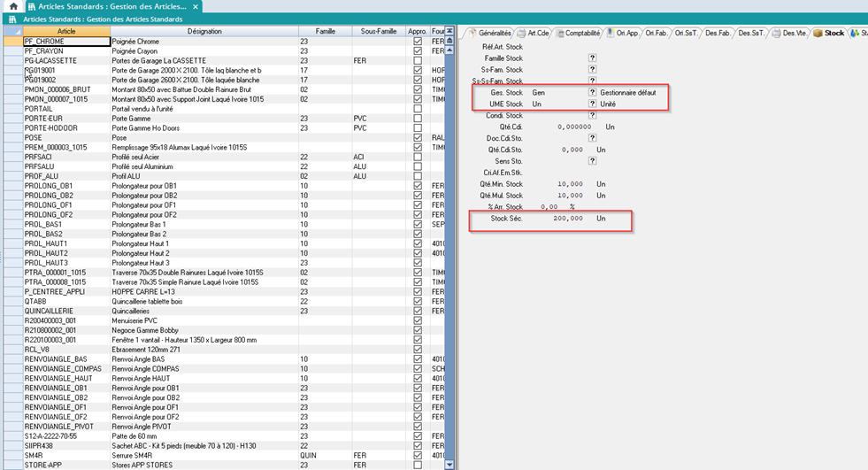Jump to first row with top scroll button
868x470 pixels.
pyautogui.click(x=449, y=31)
